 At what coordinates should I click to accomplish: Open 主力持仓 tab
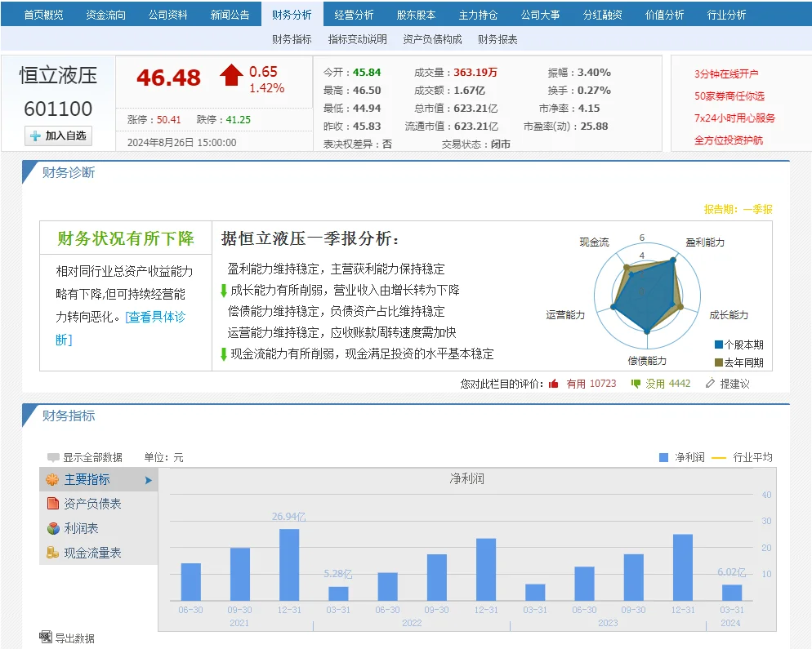[x=479, y=15]
